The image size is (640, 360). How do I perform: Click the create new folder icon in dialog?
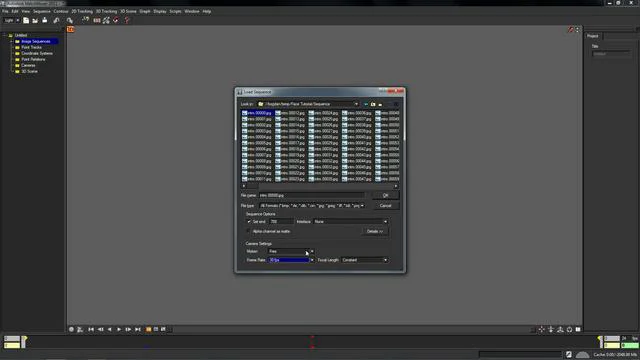click(380, 104)
